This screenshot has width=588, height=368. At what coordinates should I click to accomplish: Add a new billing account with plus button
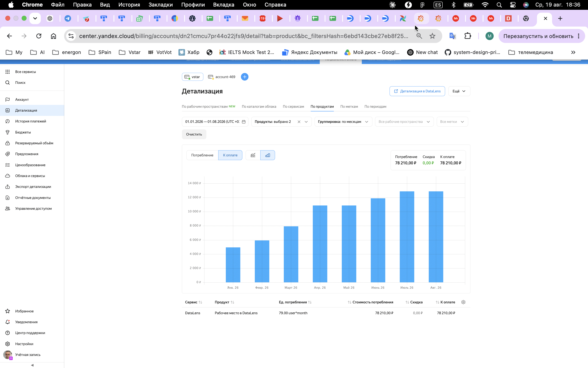click(x=244, y=77)
